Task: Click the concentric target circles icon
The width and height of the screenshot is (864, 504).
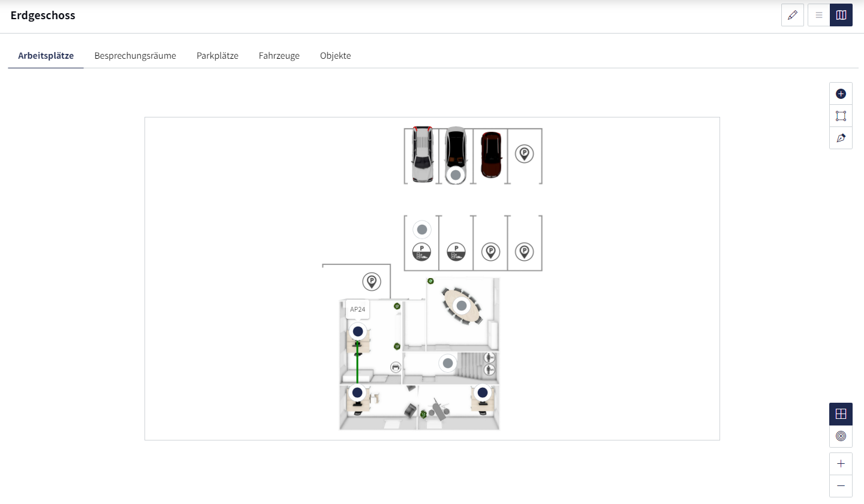Action: coord(841,436)
